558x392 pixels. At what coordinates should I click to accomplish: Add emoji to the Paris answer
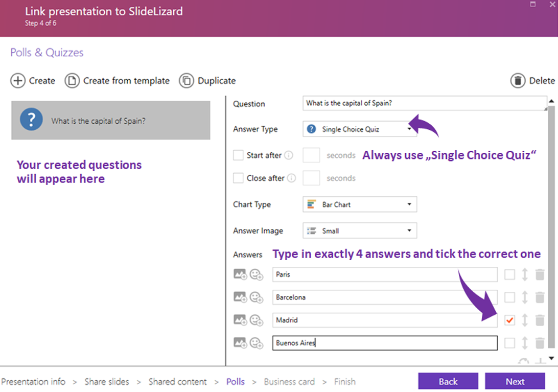pyautogui.click(x=256, y=274)
